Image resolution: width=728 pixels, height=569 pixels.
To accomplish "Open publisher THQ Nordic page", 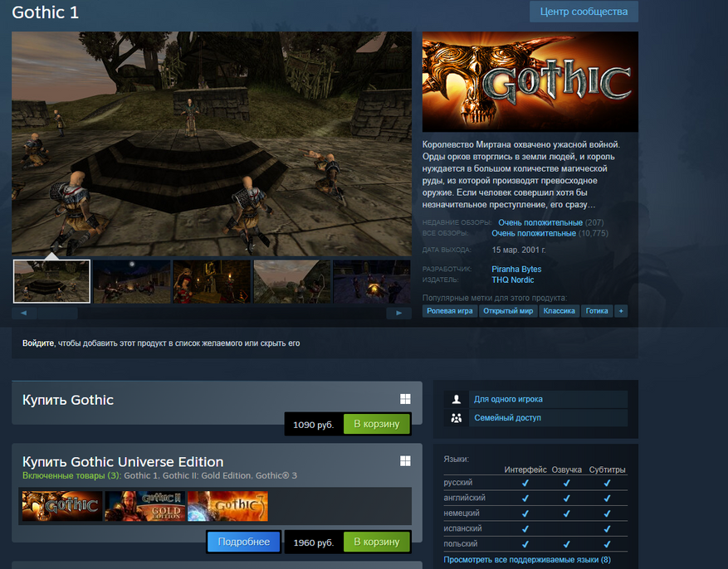I will coord(512,280).
